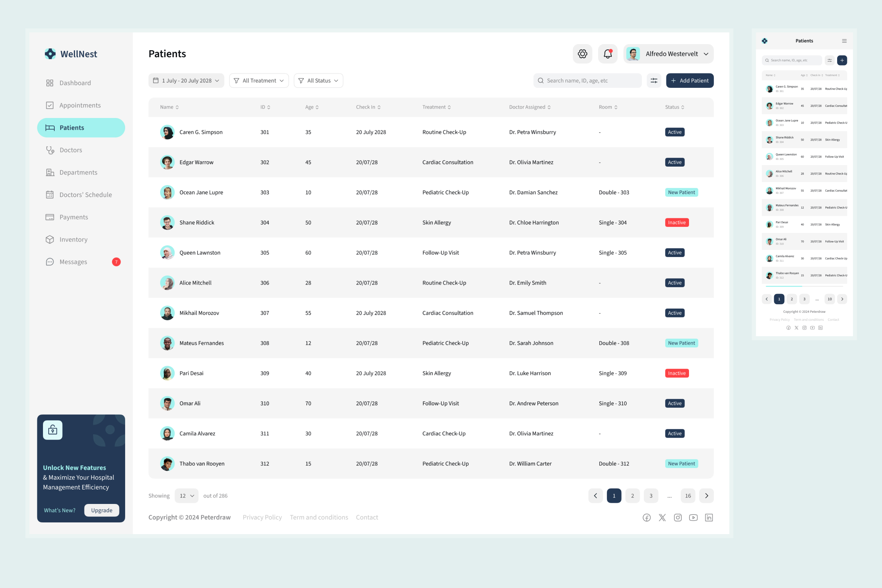Image resolution: width=882 pixels, height=588 pixels.
Task: Open the All Status filter dropdown
Action: pos(318,81)
